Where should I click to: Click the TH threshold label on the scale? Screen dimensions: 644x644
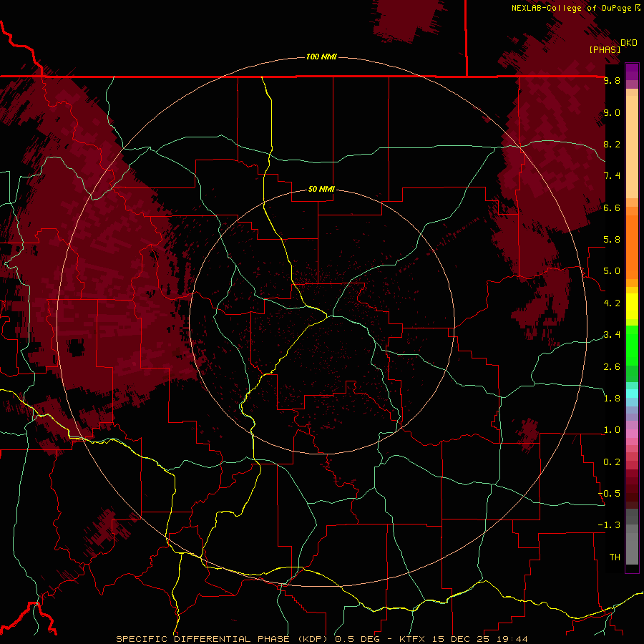coord(615,557)
